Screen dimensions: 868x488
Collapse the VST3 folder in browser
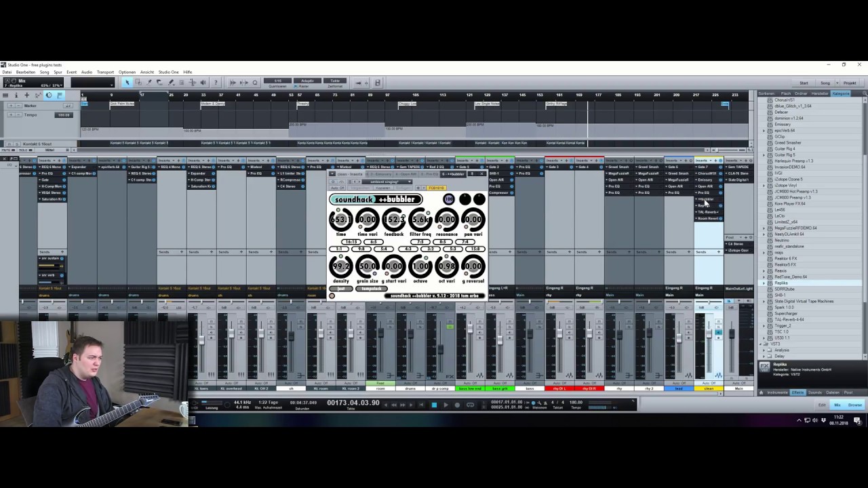pos(760,344)
